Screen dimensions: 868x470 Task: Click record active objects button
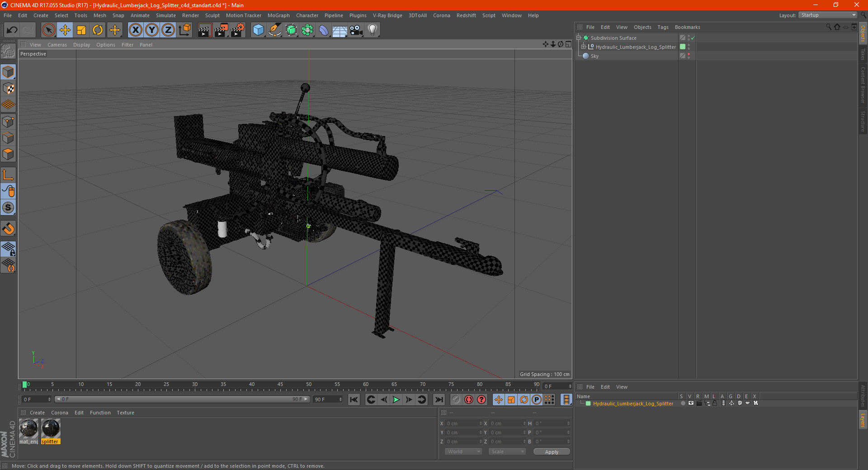456,399
